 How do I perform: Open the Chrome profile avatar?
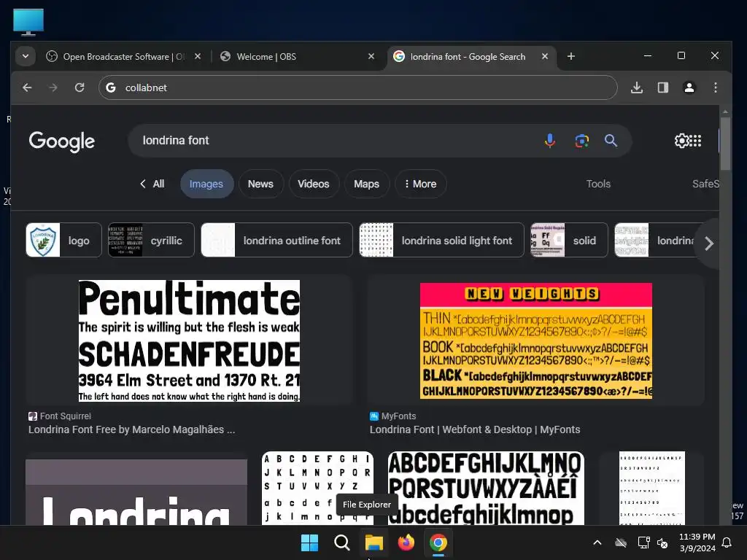[x=689, y=87]
